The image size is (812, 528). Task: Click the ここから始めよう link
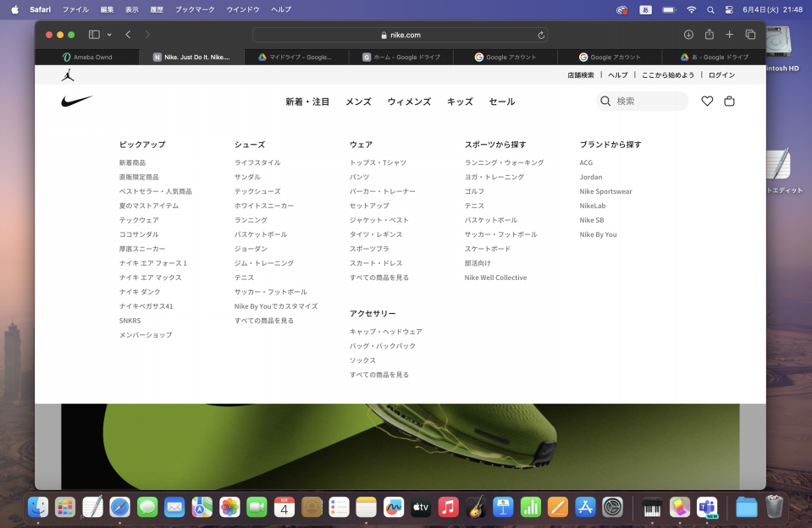[x=668, y=75]
